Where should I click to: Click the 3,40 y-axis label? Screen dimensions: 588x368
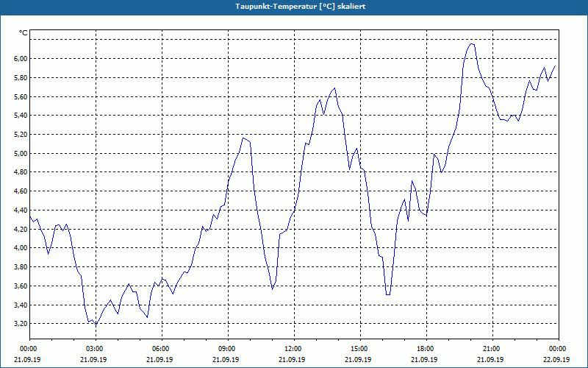[21, 305]
